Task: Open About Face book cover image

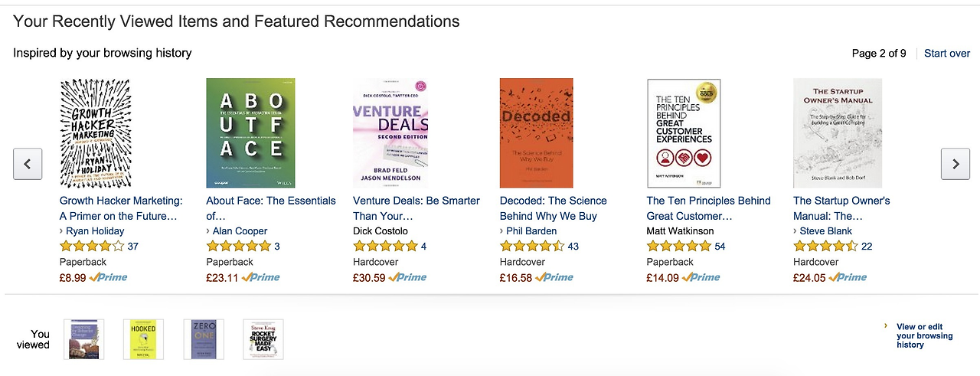Action: (x=242, y=133)
